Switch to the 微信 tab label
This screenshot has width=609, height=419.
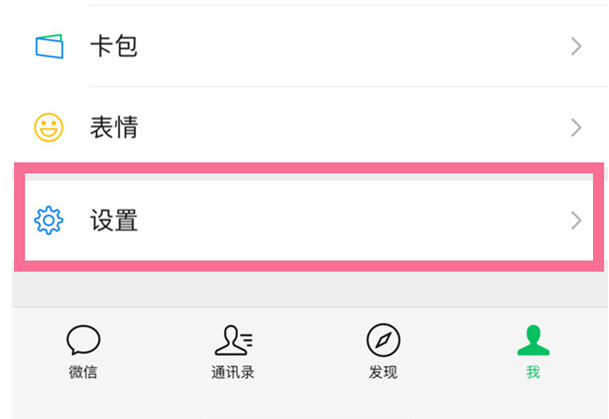[83, 373]
